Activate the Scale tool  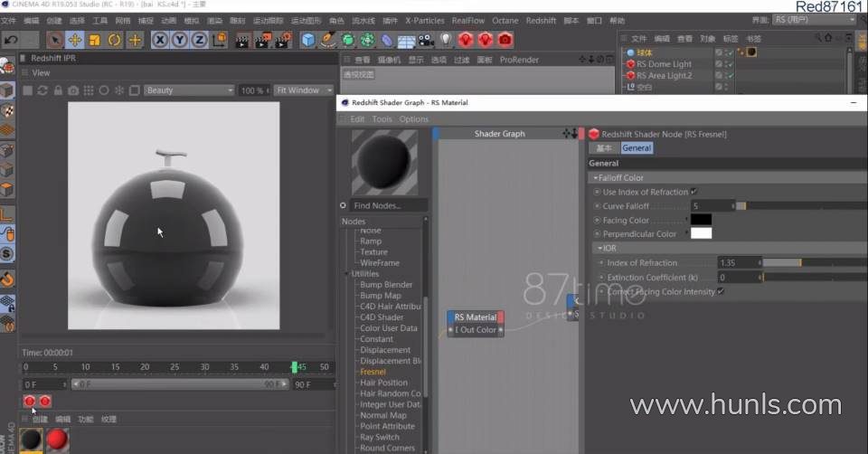pyautogui.click(x=95, y=40)
